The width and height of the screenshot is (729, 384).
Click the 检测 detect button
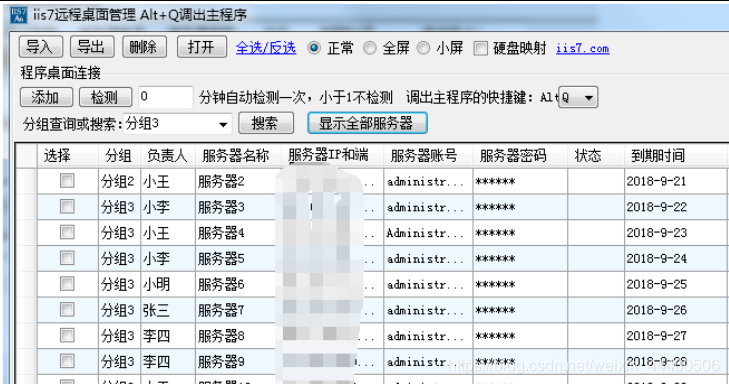click(105, 97)
